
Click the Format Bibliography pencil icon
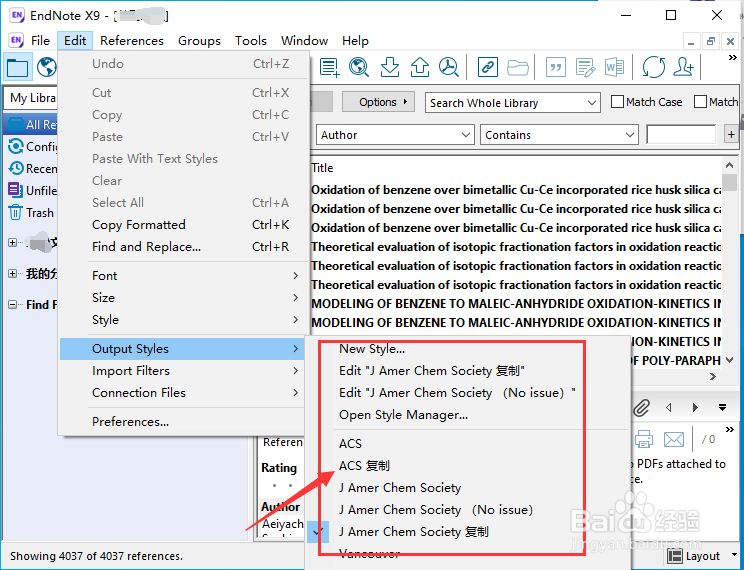point(585,67)
